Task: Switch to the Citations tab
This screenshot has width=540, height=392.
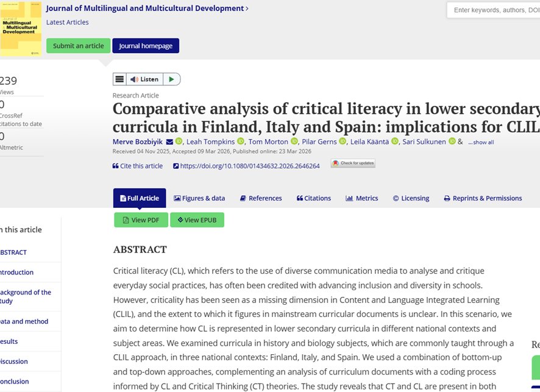Action: coord(314,198)
